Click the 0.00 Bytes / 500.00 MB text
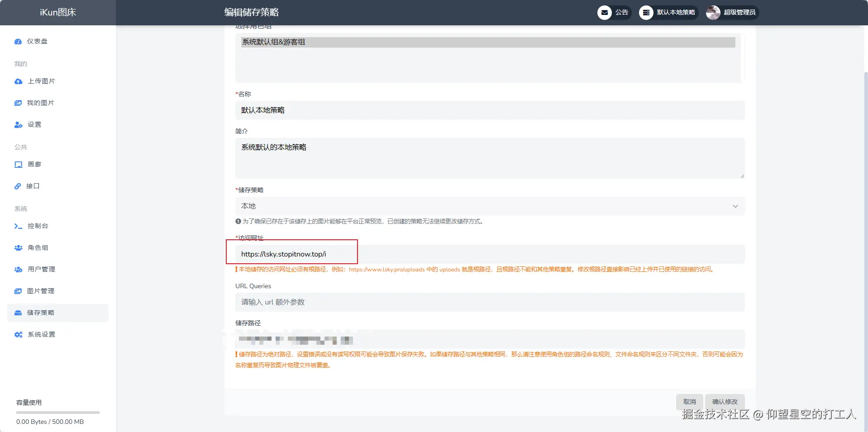The image size is (868, 432). pos(50,422)
